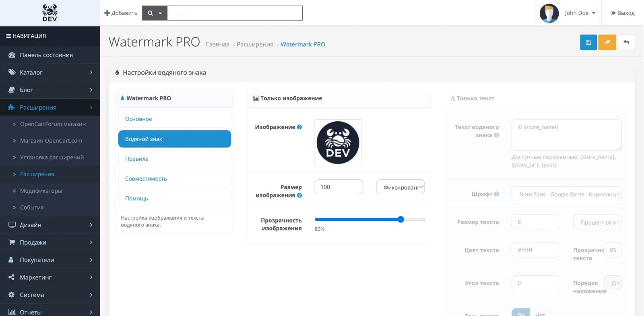
Task: Click the Текст водяного знака textarea
Action: click(x=567, y=135)
